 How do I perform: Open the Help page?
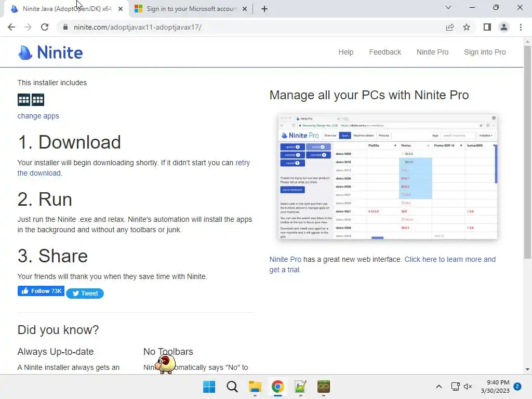tap(345, 52)
